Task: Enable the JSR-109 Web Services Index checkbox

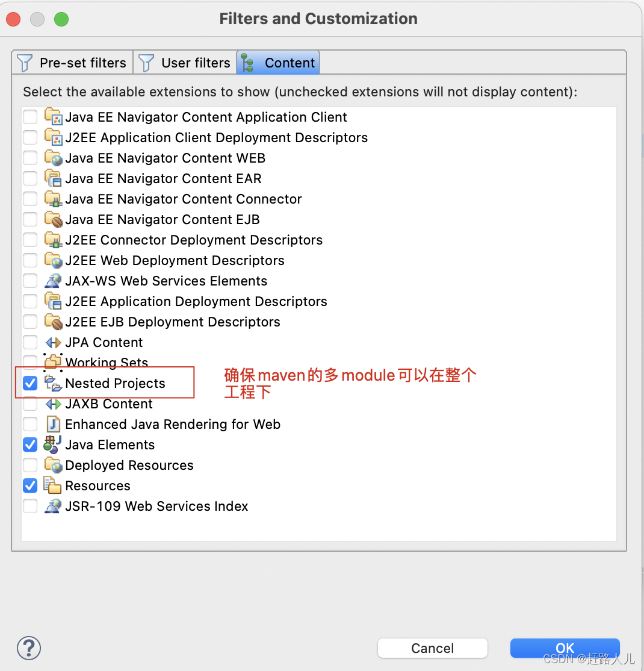Action: (x=29, y=506)
